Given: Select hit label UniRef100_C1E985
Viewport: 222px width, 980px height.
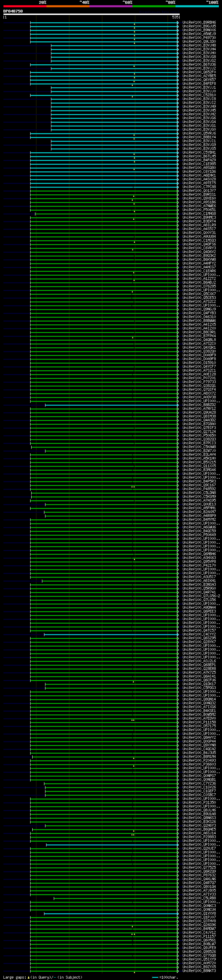Looking at the screenshot, I should [x=199, y=164].
